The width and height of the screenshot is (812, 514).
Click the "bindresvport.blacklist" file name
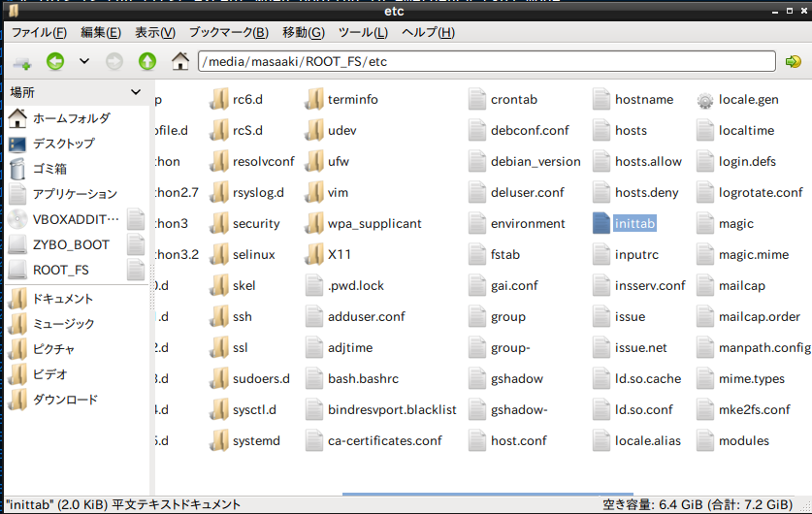pyautogui.click(x=392, y=410)
